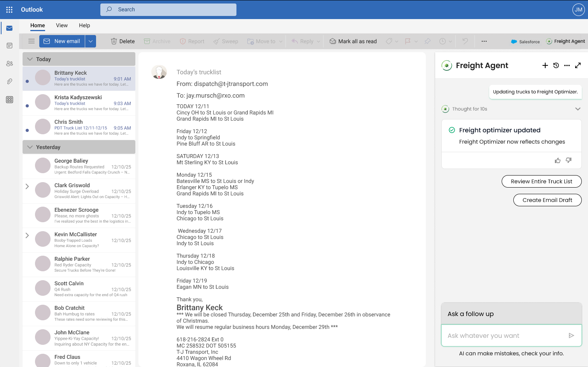
Task: Open the New email dropdown arrow
Action: 91,41
